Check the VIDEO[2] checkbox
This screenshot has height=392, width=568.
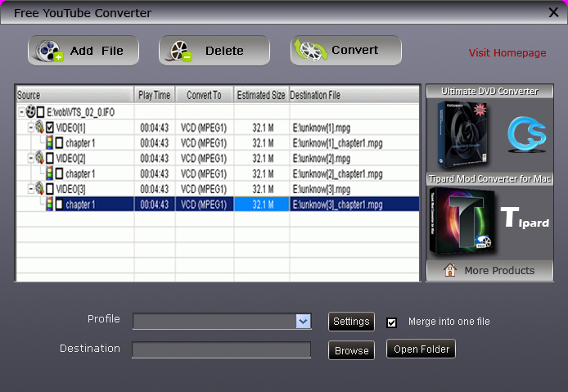point(50,158)
